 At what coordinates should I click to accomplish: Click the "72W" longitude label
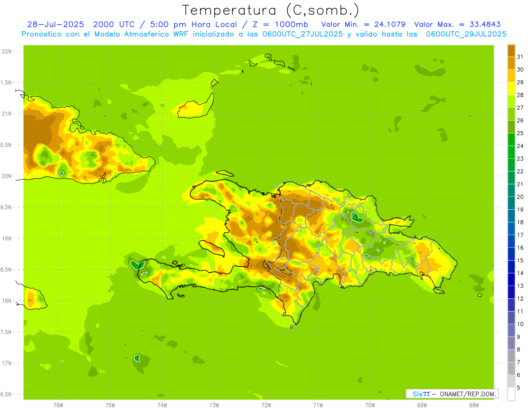point(266,405)
